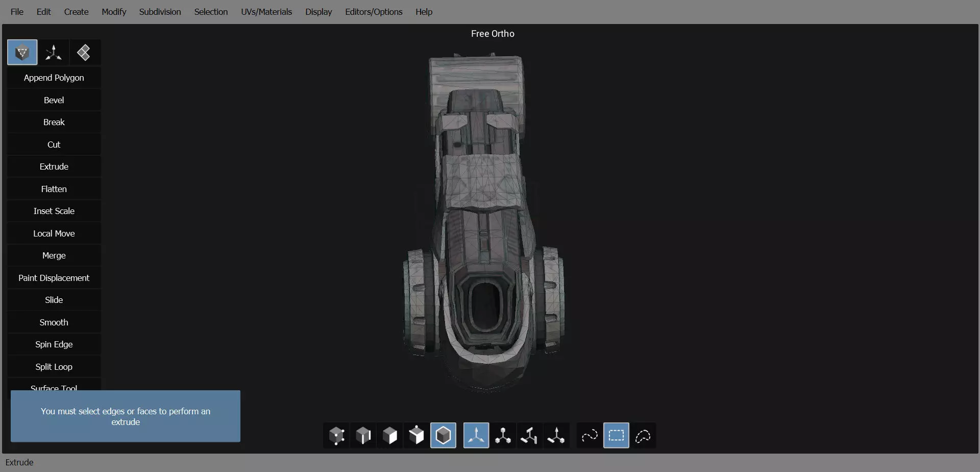This screenshot has width=980, height=472.
Task: Choose the lasso selection tool
Action: [x=643, y=436]
